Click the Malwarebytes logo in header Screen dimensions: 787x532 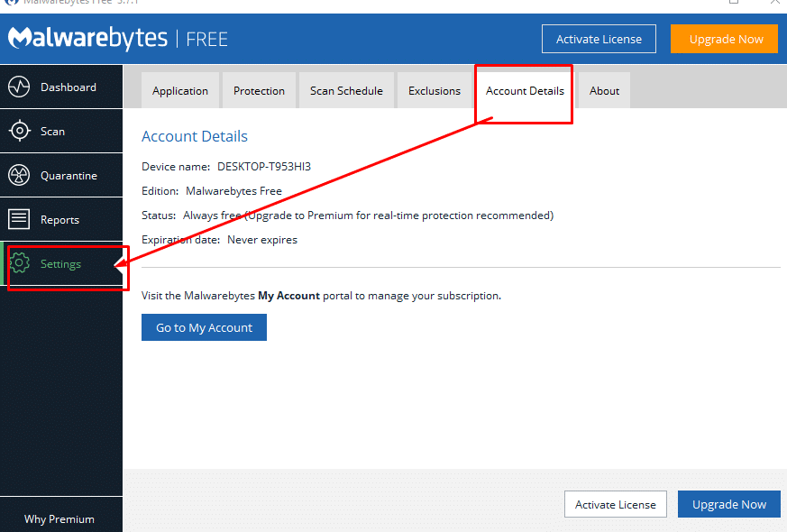pos(87,38)
